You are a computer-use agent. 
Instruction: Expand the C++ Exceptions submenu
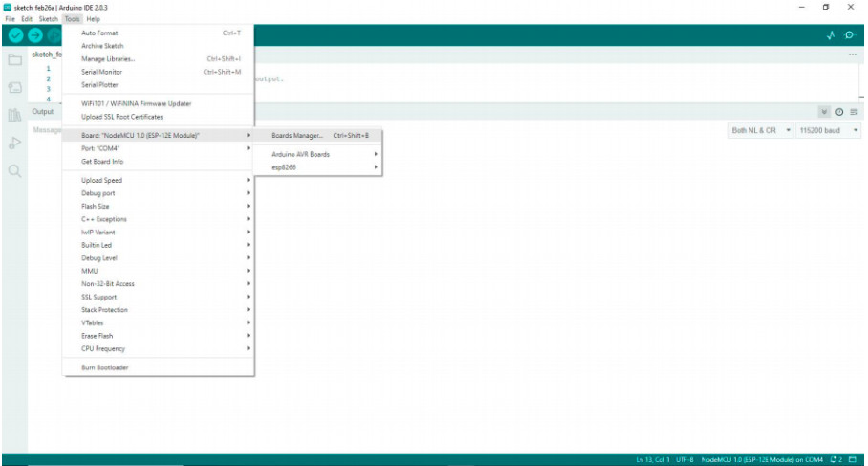159,219
